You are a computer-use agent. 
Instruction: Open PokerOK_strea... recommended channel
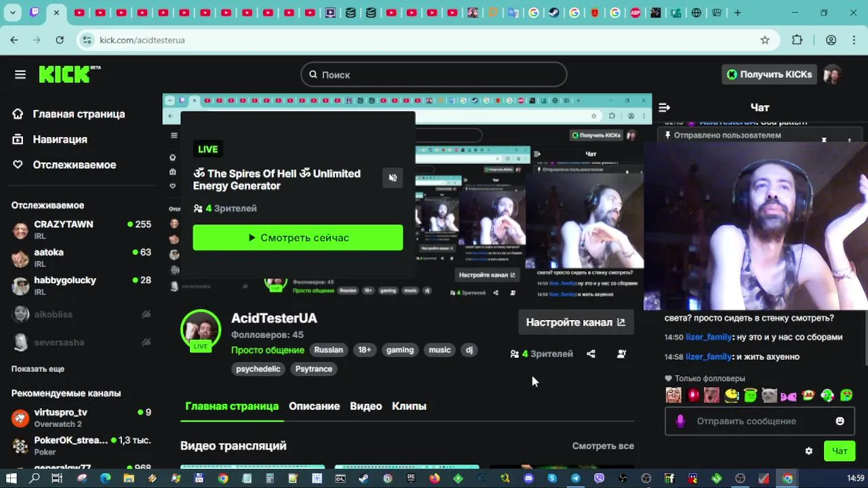(81, 445)
